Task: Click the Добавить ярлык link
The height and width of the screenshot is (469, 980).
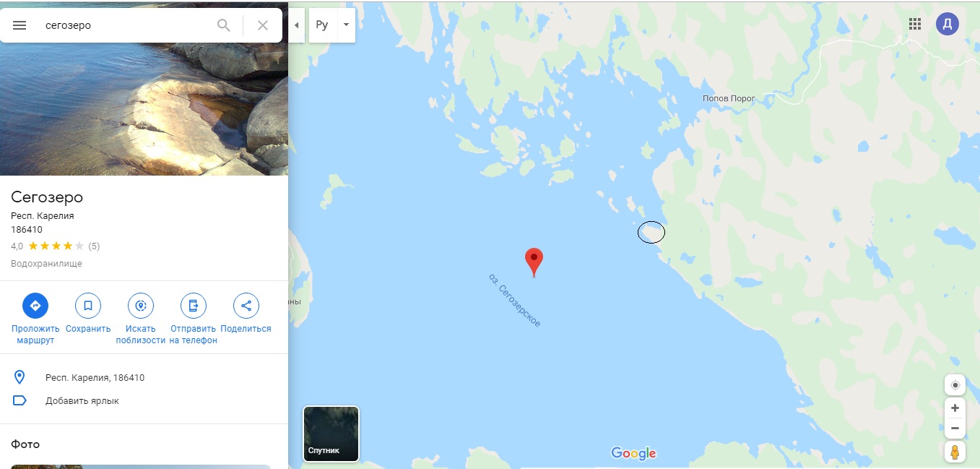Action: click(x=82, y=400)
